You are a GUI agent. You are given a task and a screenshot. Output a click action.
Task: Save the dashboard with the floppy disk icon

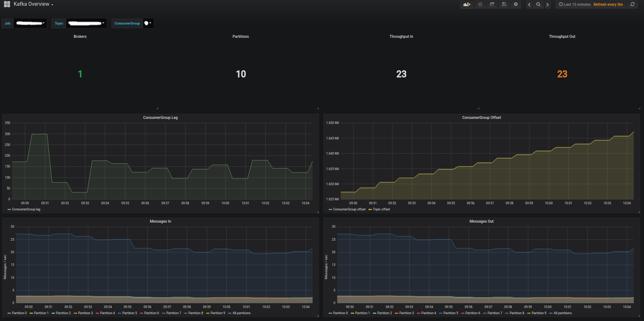tap(504, 4)
